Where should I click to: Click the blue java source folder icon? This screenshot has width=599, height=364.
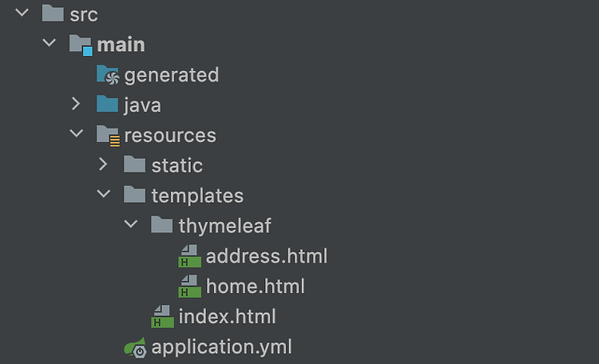click(x=107, y=104)
